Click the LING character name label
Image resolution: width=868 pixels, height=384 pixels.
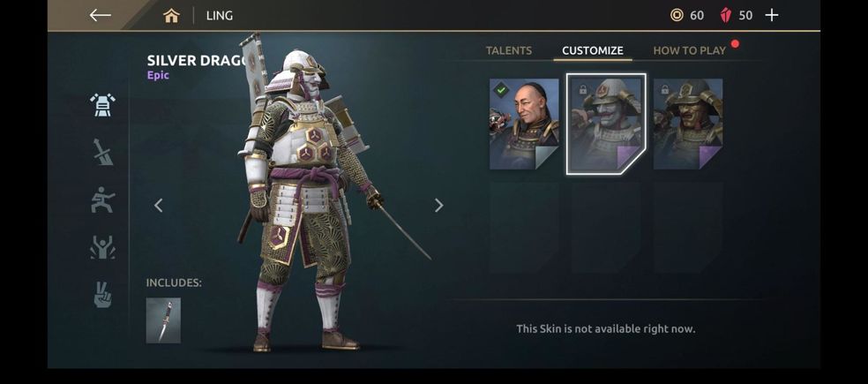[220, 16]
